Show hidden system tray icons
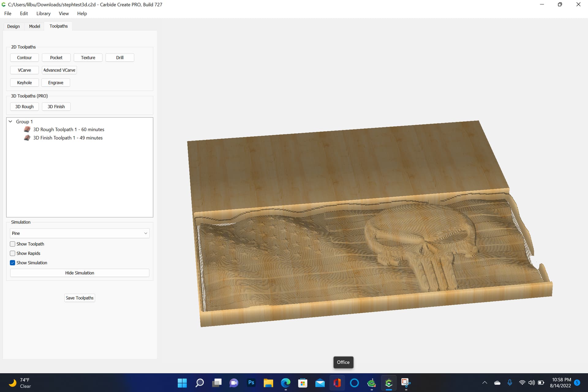Screen dimensions: 588x392 [484, 383]
